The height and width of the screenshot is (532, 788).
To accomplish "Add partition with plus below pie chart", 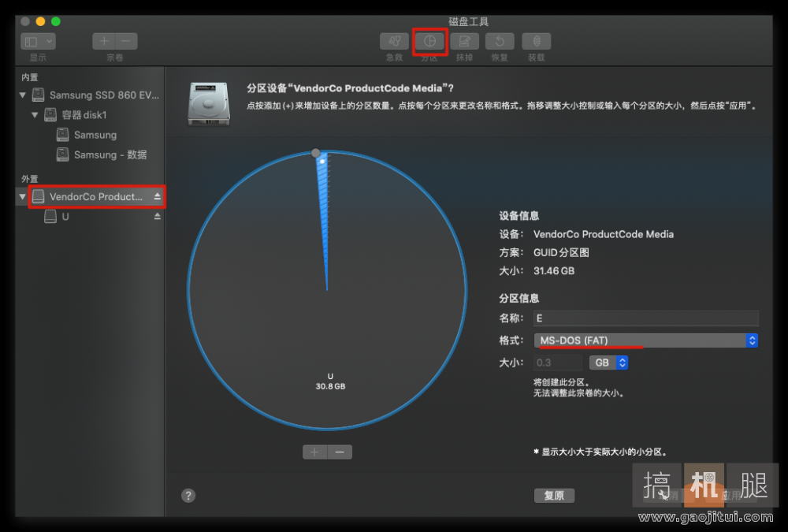I will (314, 452).
